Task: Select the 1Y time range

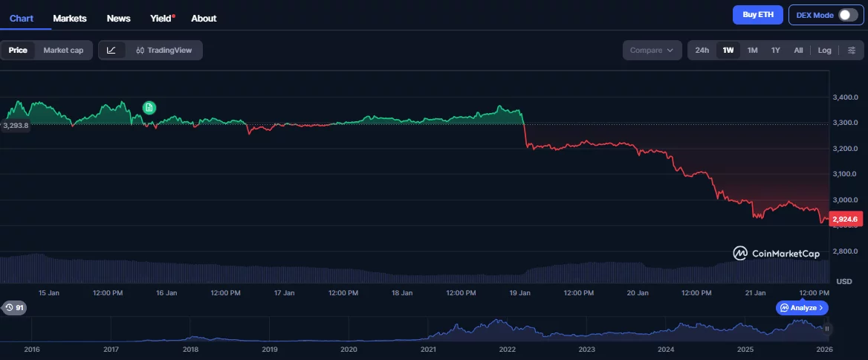Action: click(x=775, y=51)
